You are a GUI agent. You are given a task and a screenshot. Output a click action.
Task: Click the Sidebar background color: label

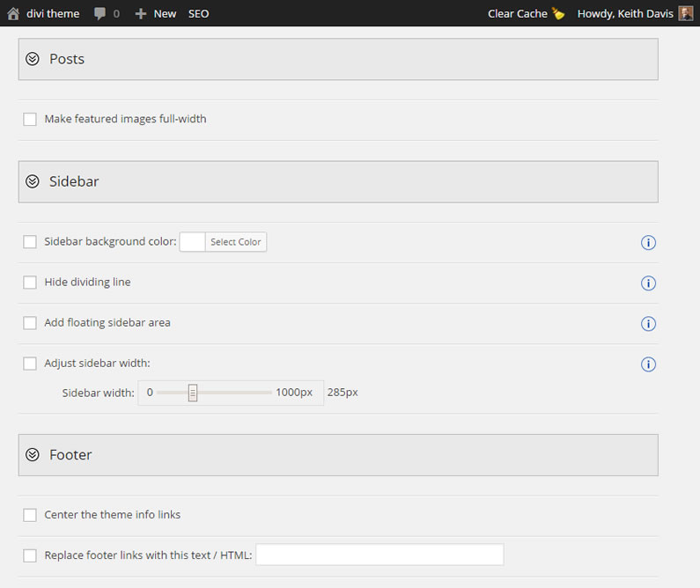[111, 241]
